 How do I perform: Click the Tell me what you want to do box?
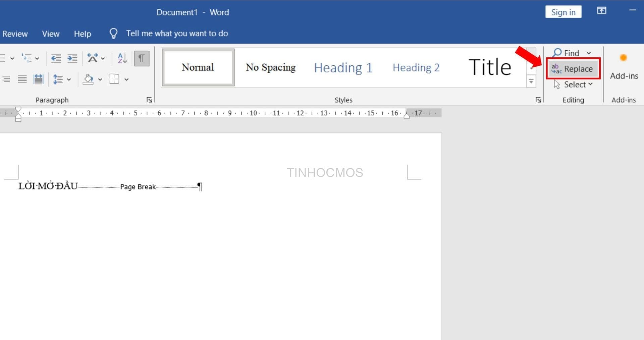[x=177, y=34]
